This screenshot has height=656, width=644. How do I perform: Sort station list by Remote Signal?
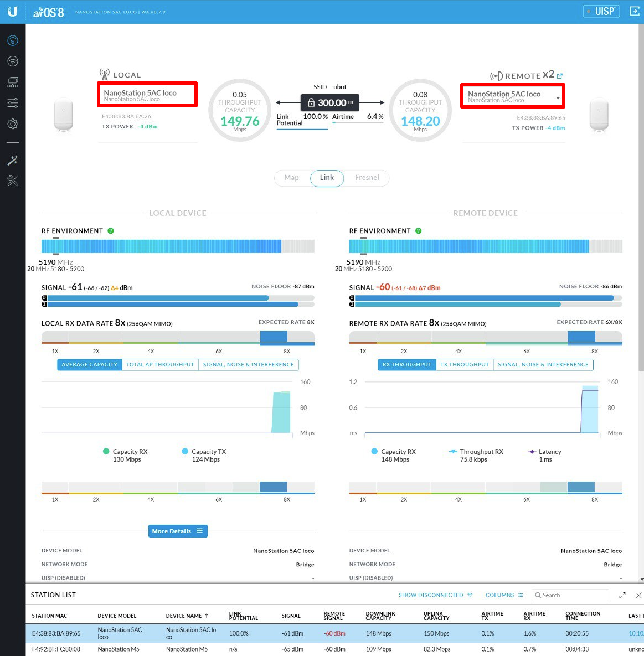click(334, 616)
